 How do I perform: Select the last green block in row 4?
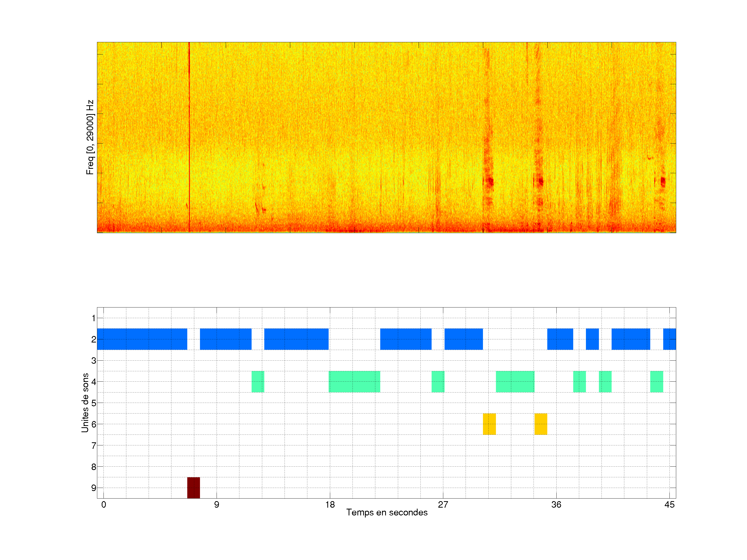(x=656, y=381)
